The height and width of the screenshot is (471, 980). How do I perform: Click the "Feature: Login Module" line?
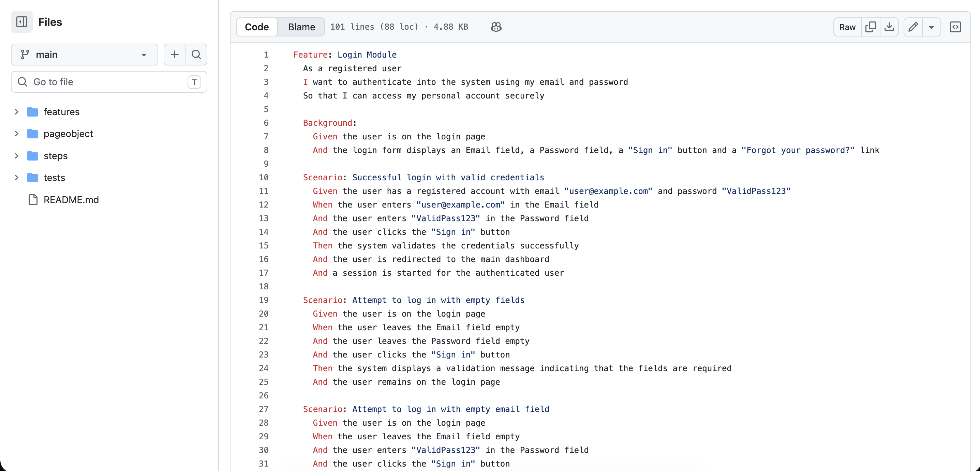(345, 55)
